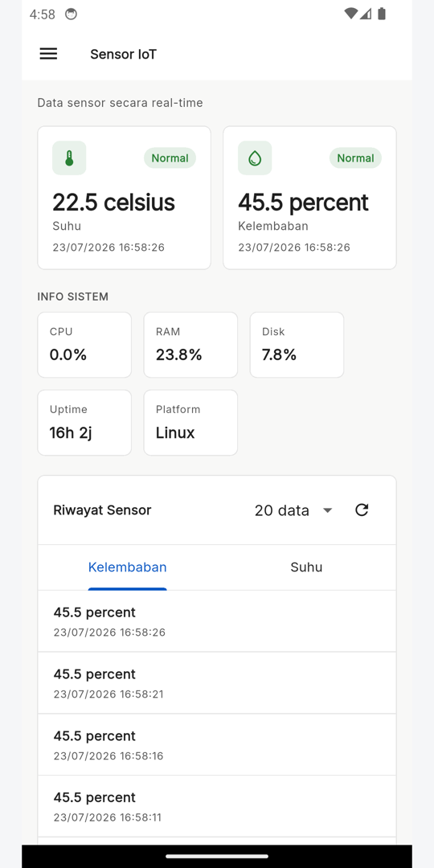Tap the round notification icon beside the clock
The height and width of the screenshot is (868, 434).
point(71,14)
